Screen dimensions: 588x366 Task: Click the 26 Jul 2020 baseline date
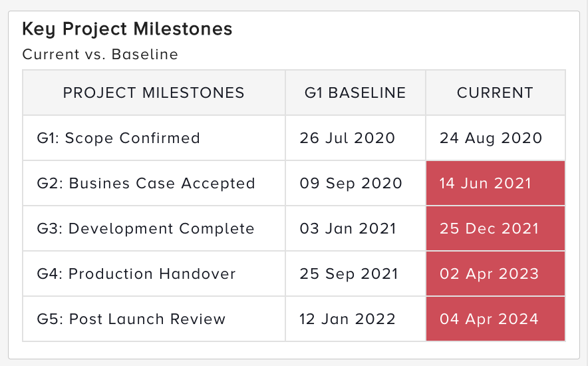[347, 138]
